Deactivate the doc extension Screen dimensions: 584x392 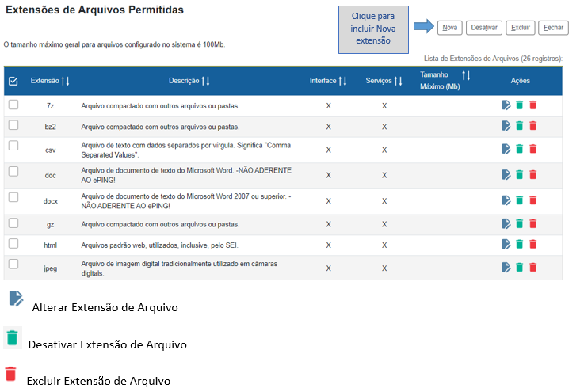[520, 174]
